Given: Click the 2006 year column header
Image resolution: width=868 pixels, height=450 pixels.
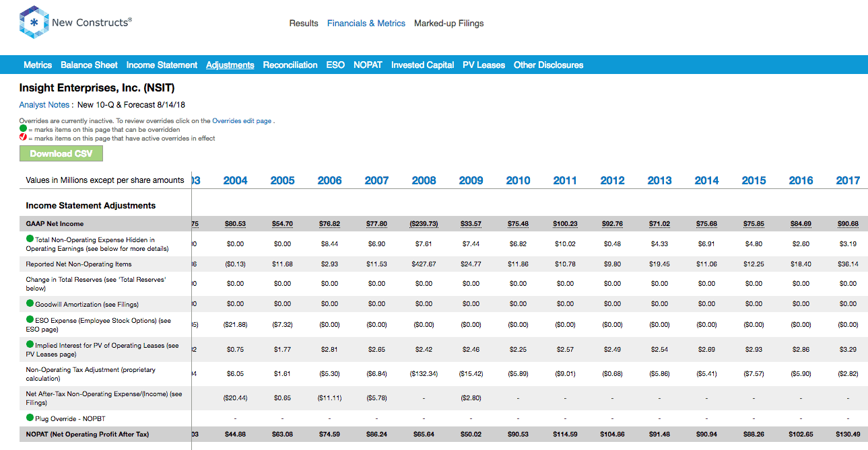Looking at the screenshot, I should point(329,180).
